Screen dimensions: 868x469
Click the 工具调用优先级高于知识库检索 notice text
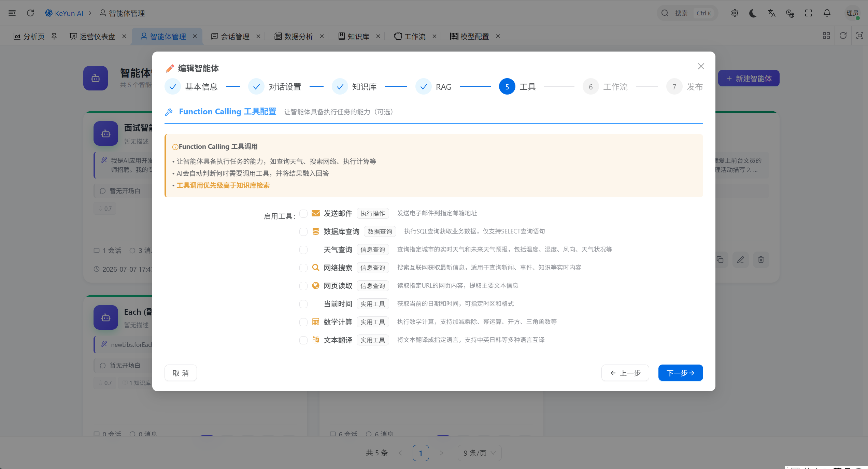pyautogui.click(x=223, y=185)
